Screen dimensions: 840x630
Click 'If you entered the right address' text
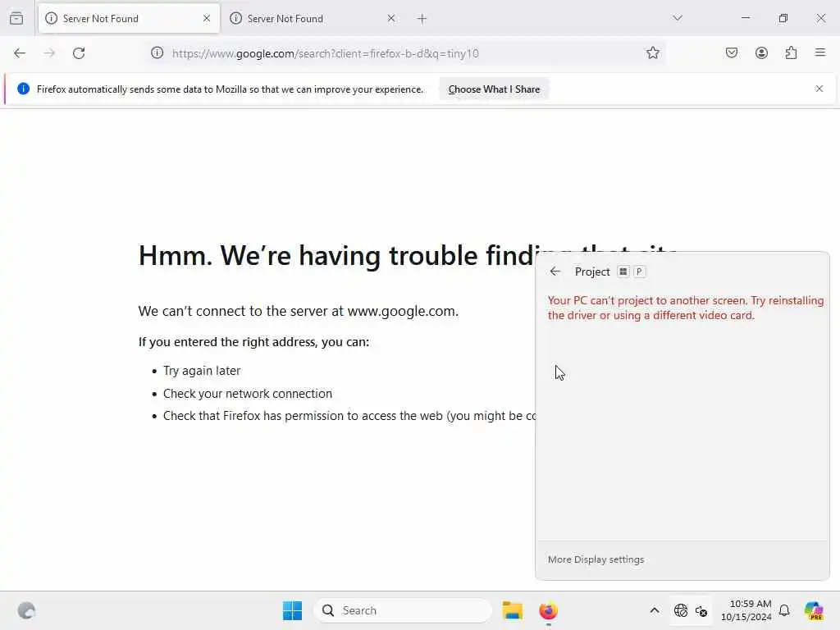tap(253, 342)
